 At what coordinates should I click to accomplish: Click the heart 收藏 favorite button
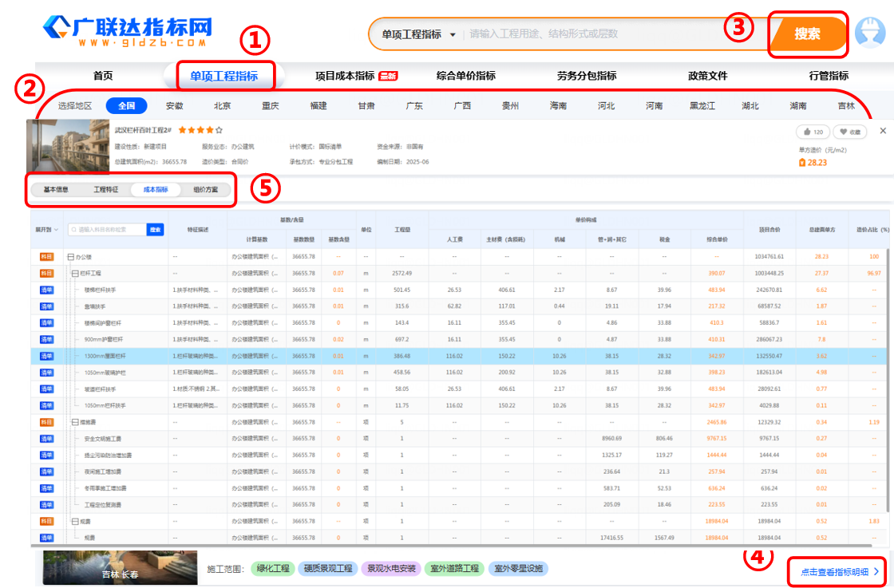[849, 132]
